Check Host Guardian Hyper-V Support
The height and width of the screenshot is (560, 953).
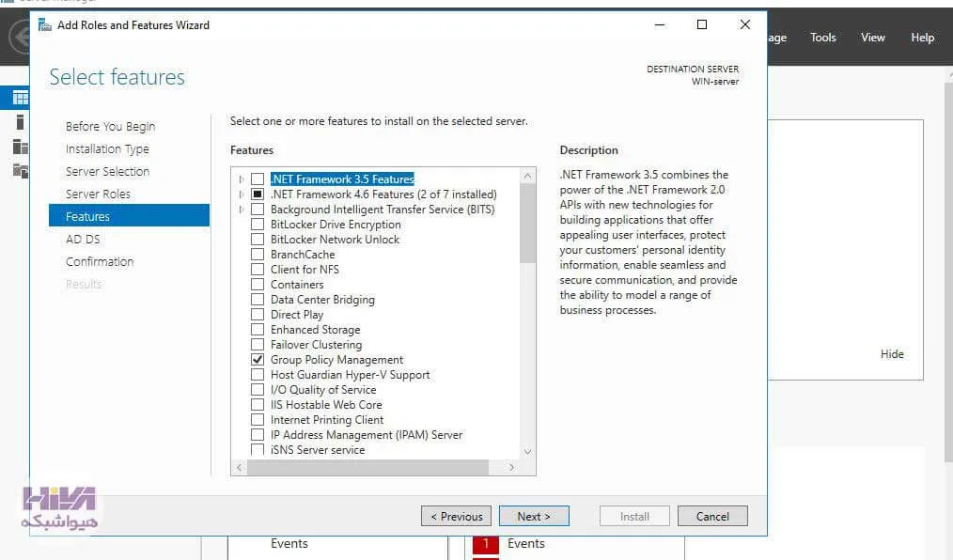[x=258, y=375]
